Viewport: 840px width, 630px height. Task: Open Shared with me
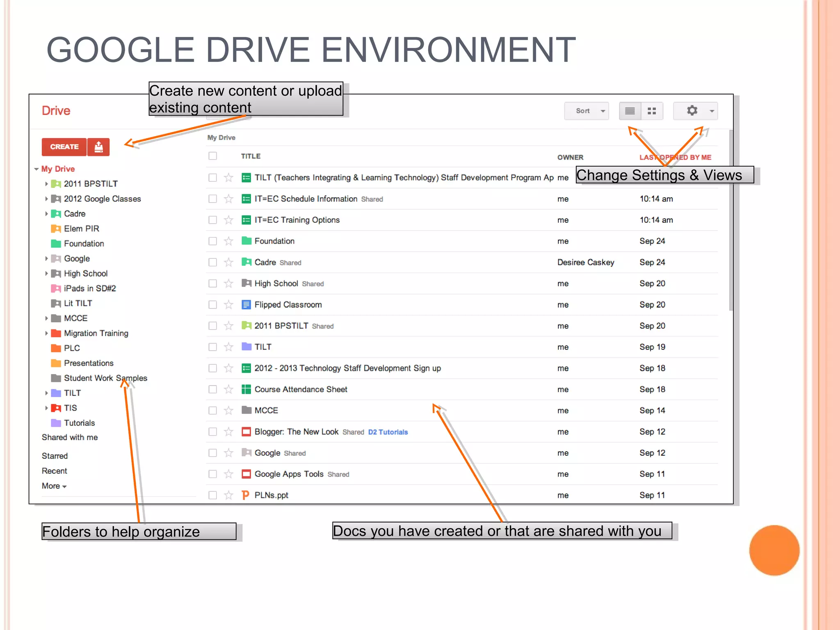[70, 438]
